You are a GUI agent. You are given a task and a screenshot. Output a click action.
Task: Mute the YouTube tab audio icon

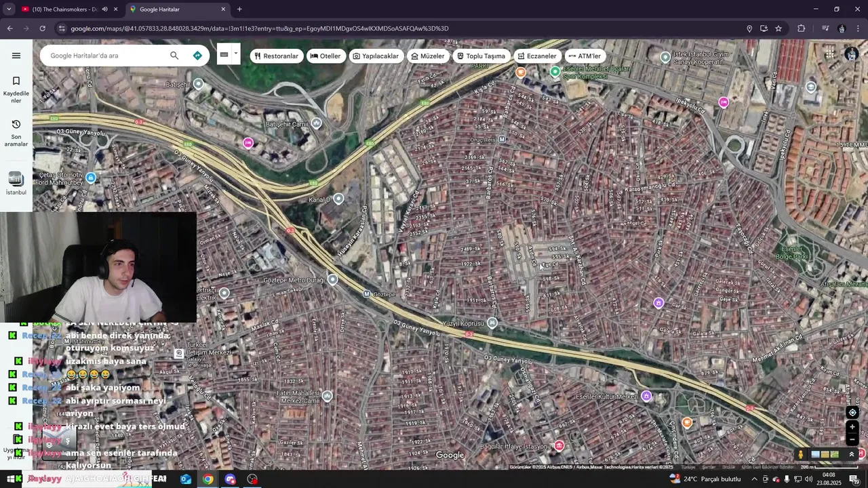tap(104, 9)
